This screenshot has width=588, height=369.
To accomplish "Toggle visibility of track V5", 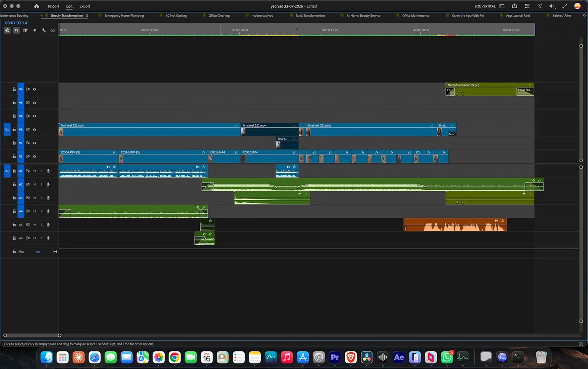I will (34, 103).
